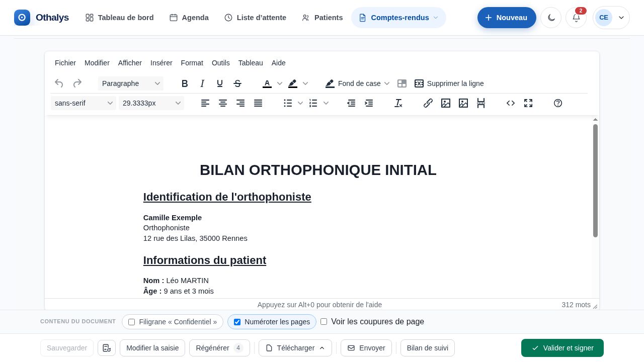Undo the last edit
Image resolution: width=644 pixels, height=362 pixels.
tap(59, 83)
